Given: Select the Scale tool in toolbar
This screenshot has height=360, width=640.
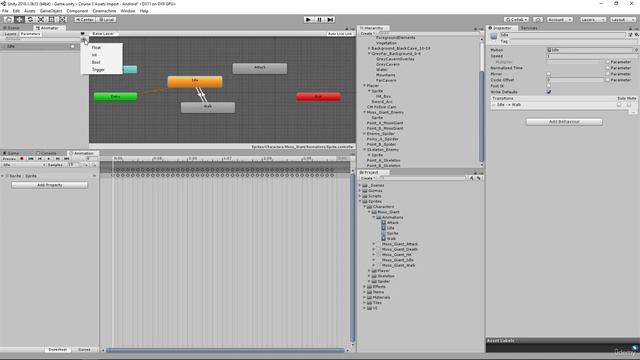Looking at the screenshot, I should click(41, 19).
